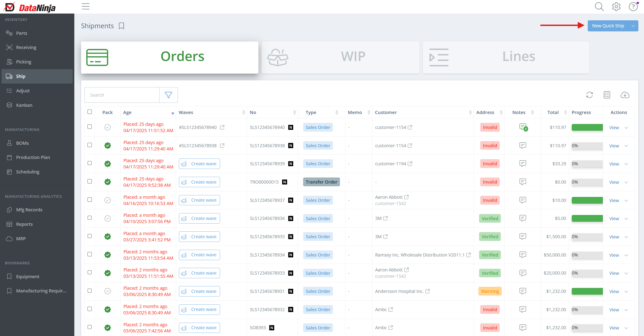The height and width of the screenshot is (336, 644).
Task: Check the row checkbox for TRO00000015
Action: [89, 181]
